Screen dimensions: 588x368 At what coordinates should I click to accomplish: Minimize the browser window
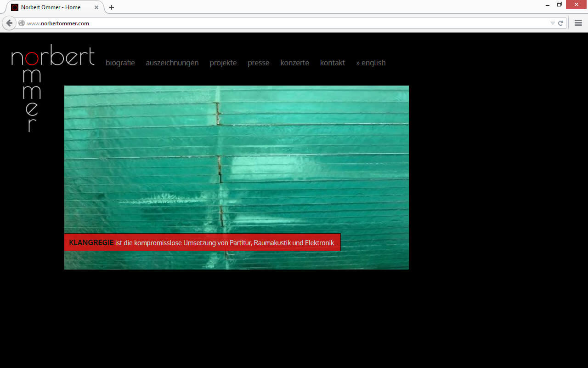click(x=548, y=5)
